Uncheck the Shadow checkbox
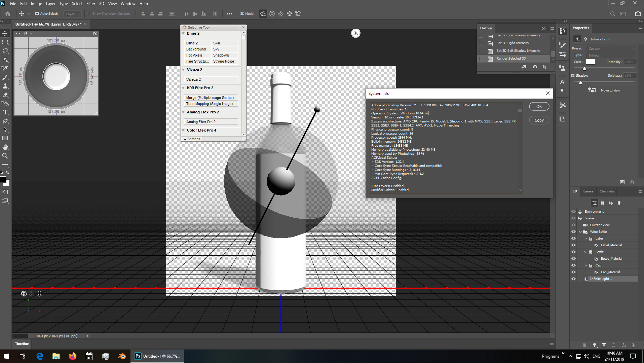This screenshot has width=644, height=363. (573, 76)
